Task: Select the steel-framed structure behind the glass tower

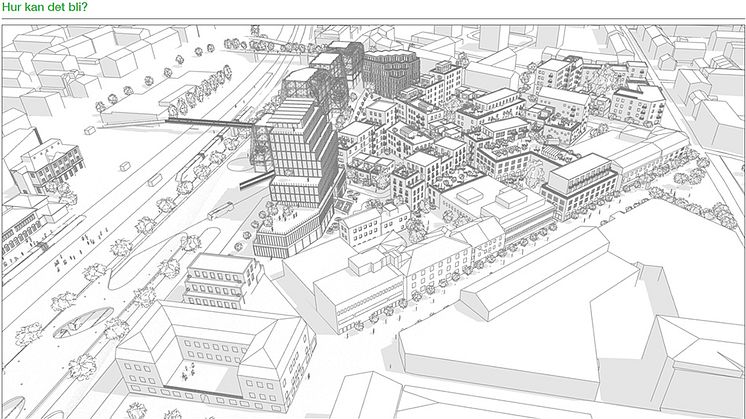Action: coord(332,68)
